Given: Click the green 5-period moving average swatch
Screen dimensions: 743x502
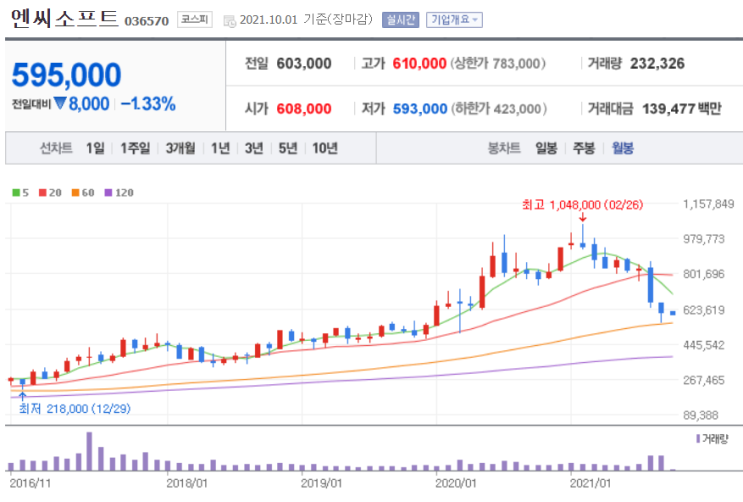Looking at the screenshot, I should [16, 192].
